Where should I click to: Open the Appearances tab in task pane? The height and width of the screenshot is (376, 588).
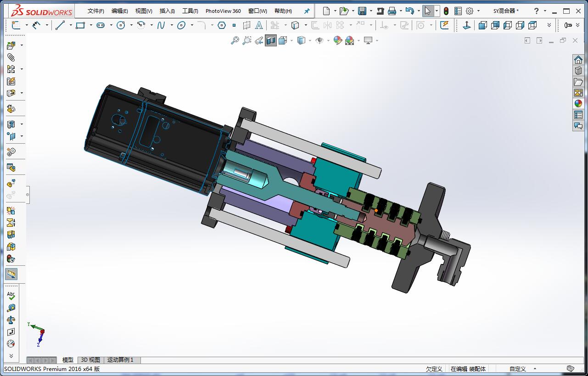578,104
